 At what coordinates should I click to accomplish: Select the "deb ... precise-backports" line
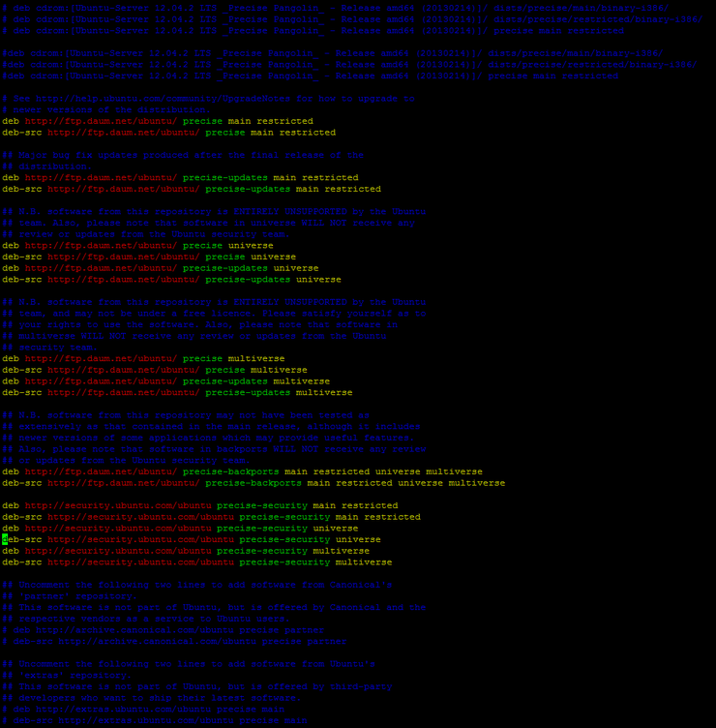[x=242, y=472]
